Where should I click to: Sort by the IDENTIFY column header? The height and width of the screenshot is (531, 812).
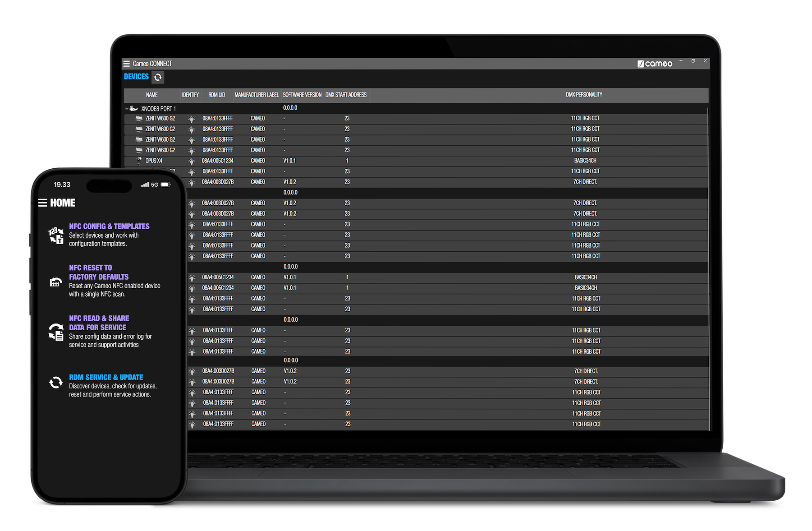[x=190, y=95]
